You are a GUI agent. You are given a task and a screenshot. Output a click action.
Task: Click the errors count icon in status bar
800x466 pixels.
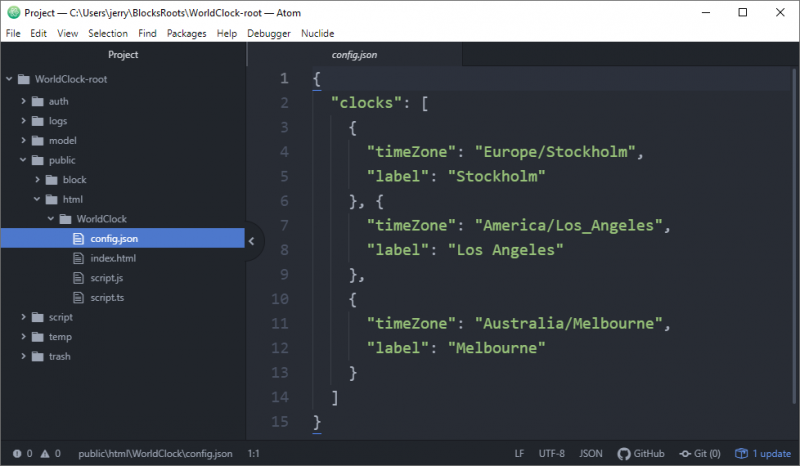point(17,453)
